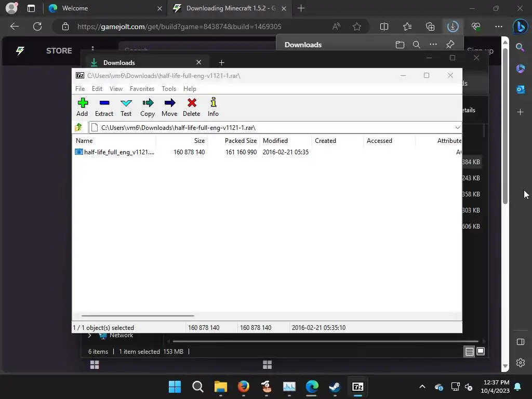Click the STORE link on Game Jolt

59,50
